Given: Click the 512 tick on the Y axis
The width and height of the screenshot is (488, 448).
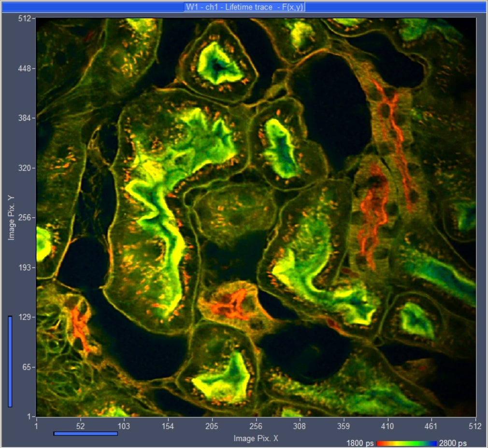Looking at the screenshot, I should [25, 19].
